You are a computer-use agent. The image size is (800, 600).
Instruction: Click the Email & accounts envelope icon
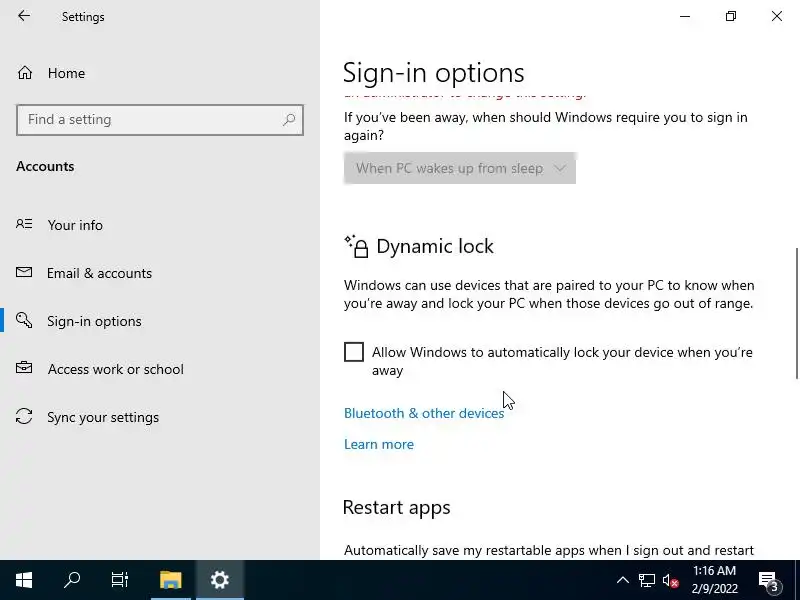click(24, 272)
